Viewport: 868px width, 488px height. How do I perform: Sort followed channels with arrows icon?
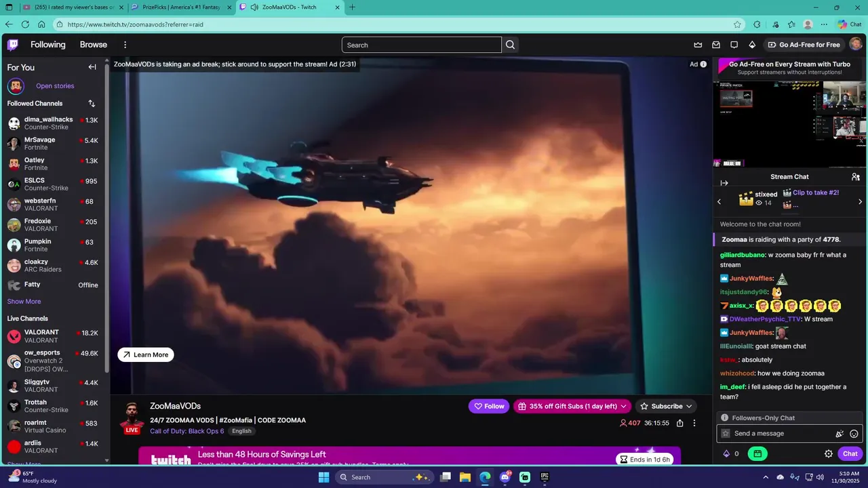pos(92,104)
